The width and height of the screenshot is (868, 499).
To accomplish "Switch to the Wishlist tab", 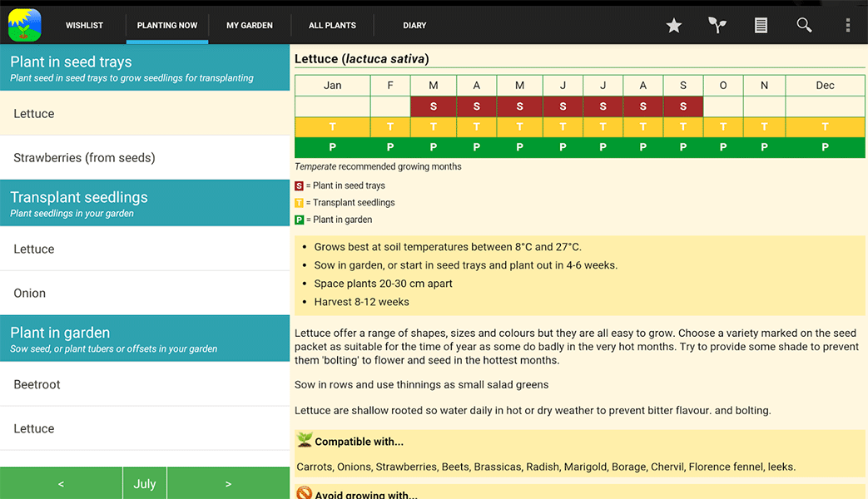I will pyautogui.click(x=84, y=26).
